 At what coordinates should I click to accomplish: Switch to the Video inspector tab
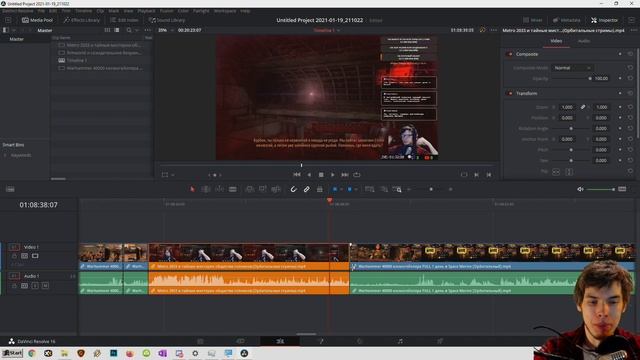556,41
